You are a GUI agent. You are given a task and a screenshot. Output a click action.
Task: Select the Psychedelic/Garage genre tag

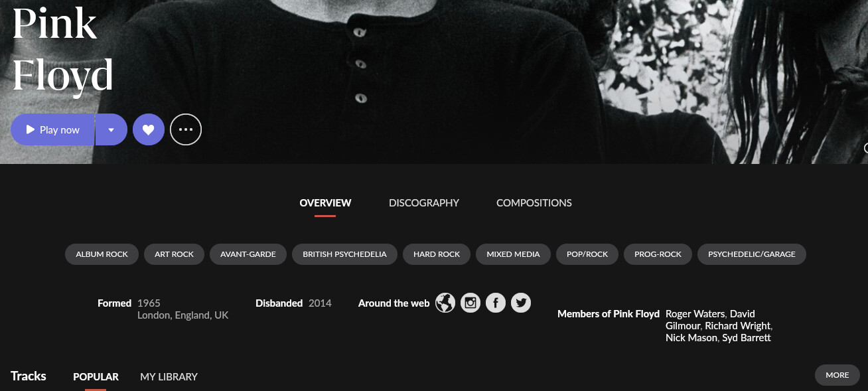(x=752, y=254)
